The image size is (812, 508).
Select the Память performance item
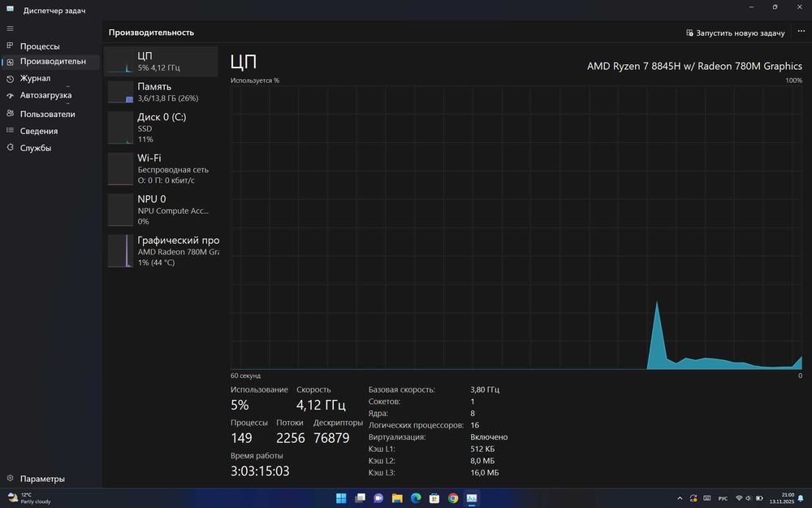tap(161, 92)
